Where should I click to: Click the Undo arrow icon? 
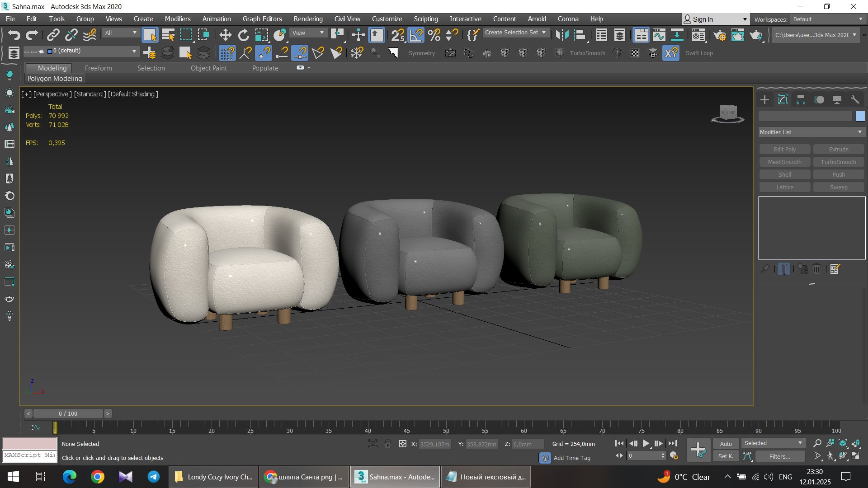click(x=14, y=35)
